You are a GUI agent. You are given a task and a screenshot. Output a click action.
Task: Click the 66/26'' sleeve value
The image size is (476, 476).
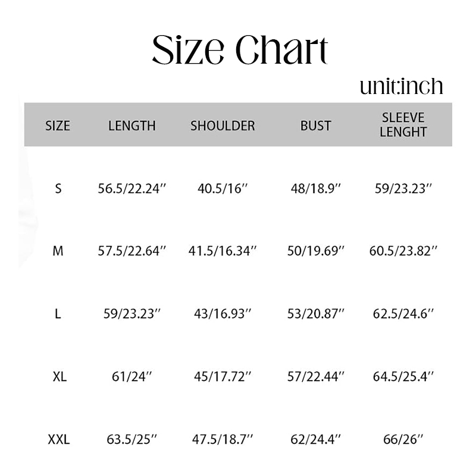(403, 440)
